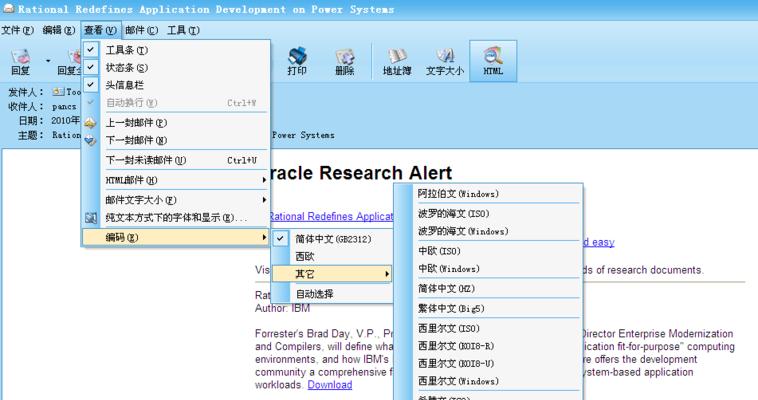Click the 主题 (Subject) header label
Viewport: 758px width, 400px height.
tap(30, 135)
